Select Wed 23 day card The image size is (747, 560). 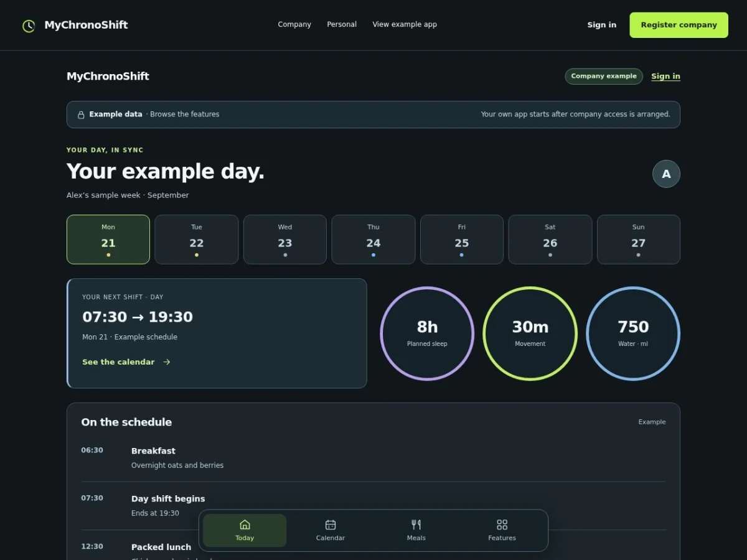285,240
